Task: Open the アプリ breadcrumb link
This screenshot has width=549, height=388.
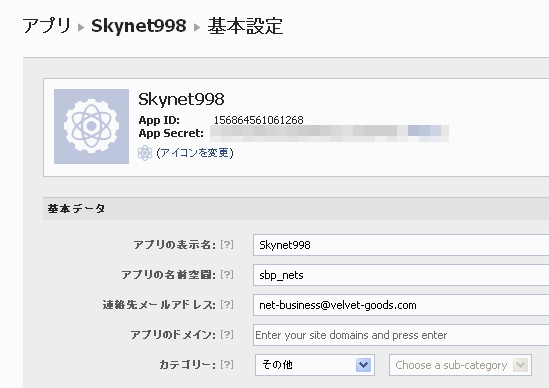Action: tap(47, 26)
